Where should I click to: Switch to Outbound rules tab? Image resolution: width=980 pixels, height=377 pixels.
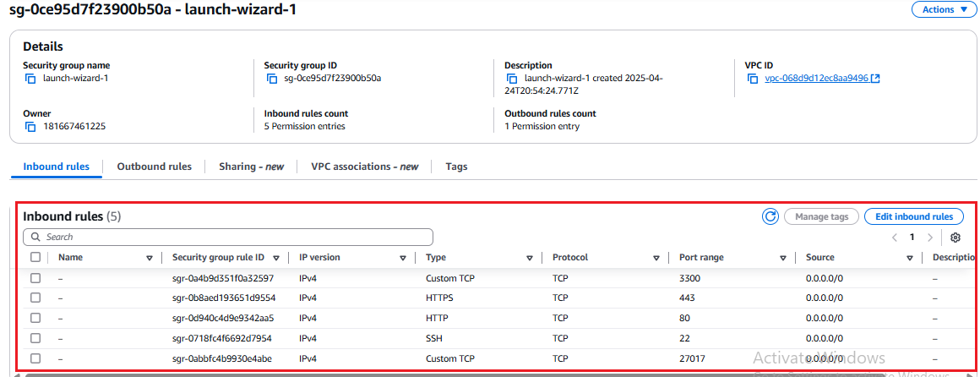pos(155,167)
